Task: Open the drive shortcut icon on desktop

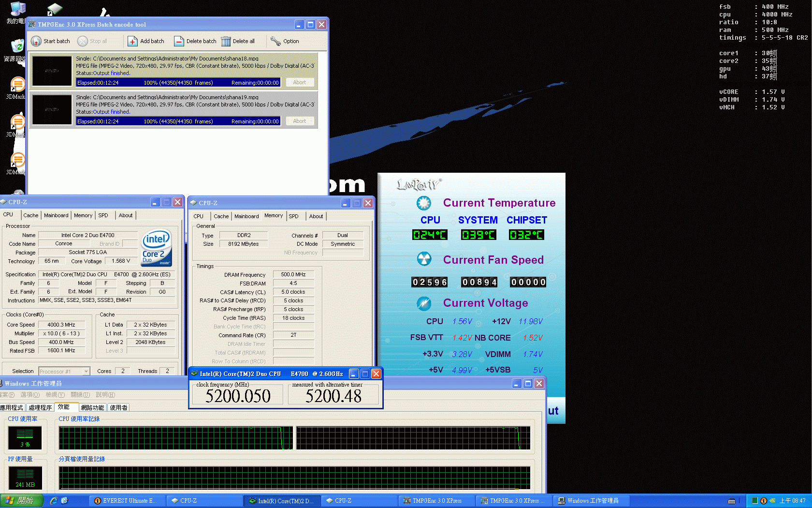Action: click(x=55, y=9)
